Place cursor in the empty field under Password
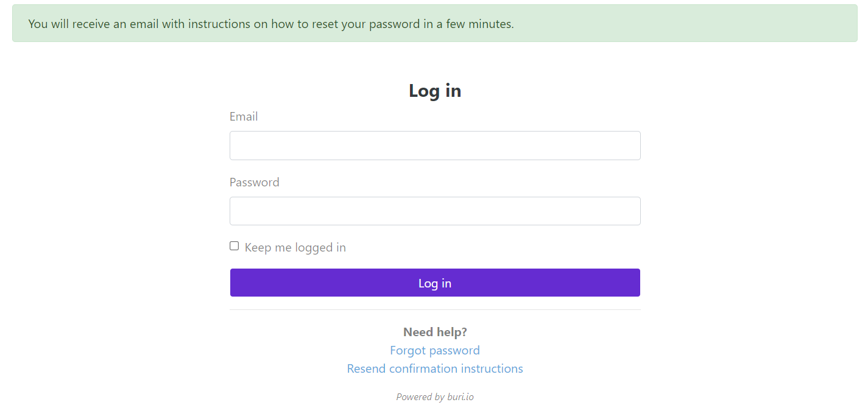The image size is (868, 419). click(x=434, y=211)
